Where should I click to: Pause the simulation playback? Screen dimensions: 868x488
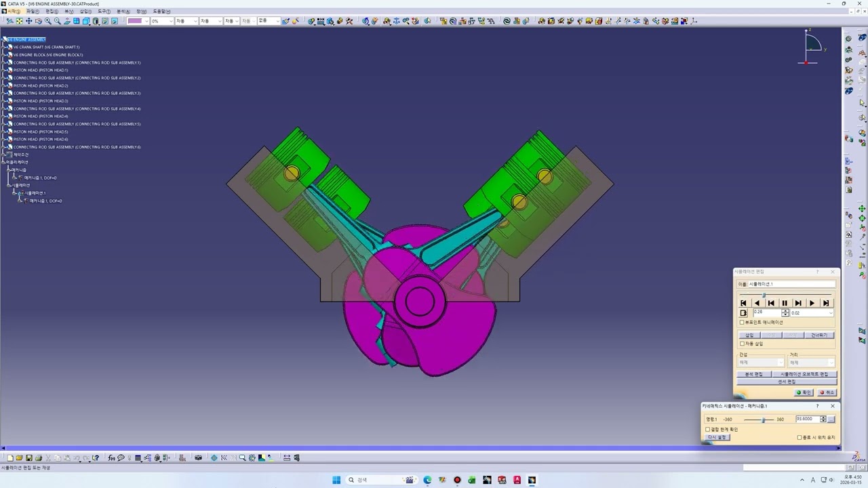785,303
